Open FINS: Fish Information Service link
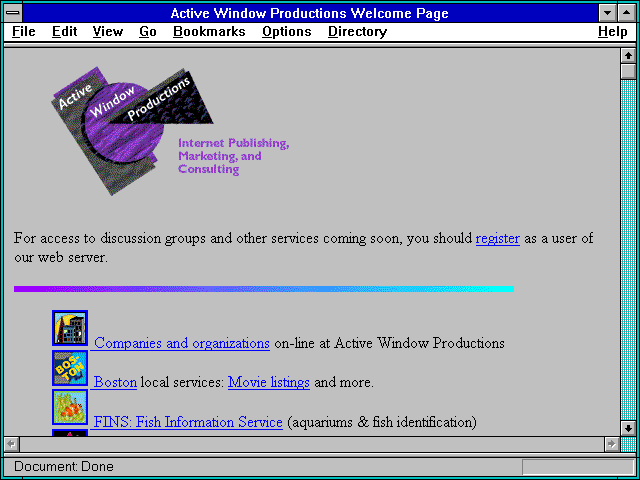The width and height of the screenshot is (640, 480). pyautogui.click(x=188, y=422)
